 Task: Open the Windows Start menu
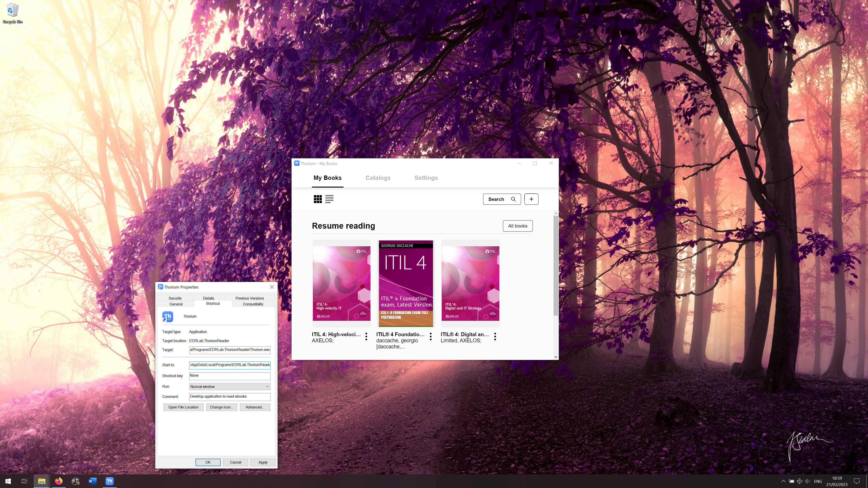tap(8, 481)
